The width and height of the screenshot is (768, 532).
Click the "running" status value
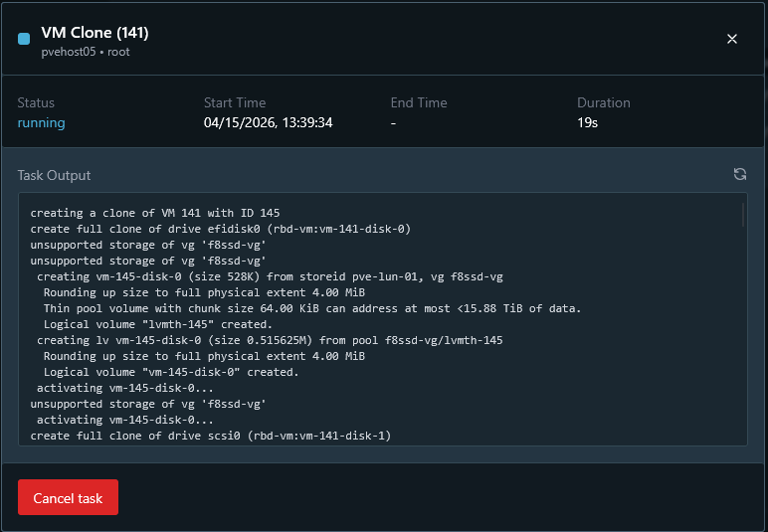click(x=41, y=123)
